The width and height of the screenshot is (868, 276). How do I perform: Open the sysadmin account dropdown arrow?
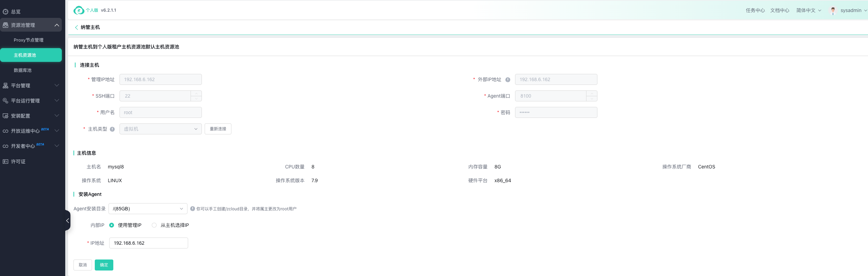tap(865, 11)
